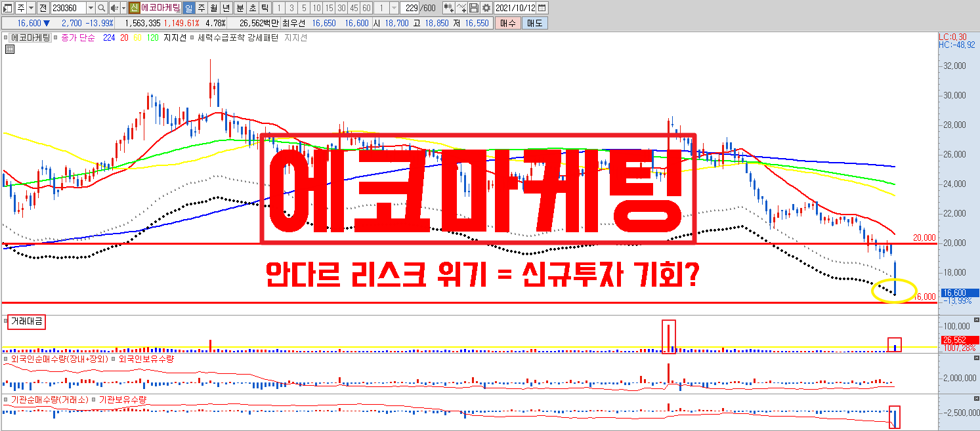Click the 기관순매수량(거래소) label
980x431 pixels.
coord(50,399)
